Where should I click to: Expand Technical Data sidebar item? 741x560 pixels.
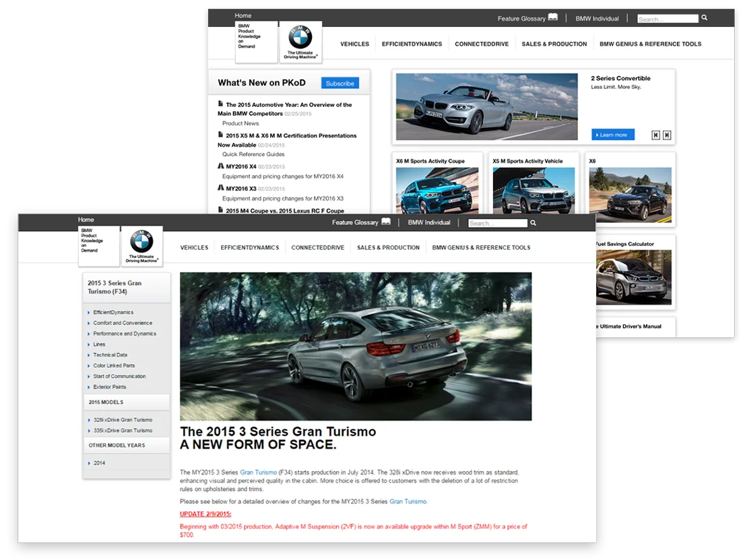tap(110, 355)
